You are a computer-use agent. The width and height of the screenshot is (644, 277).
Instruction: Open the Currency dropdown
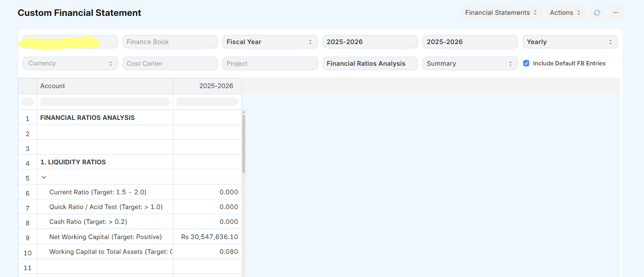70,64
